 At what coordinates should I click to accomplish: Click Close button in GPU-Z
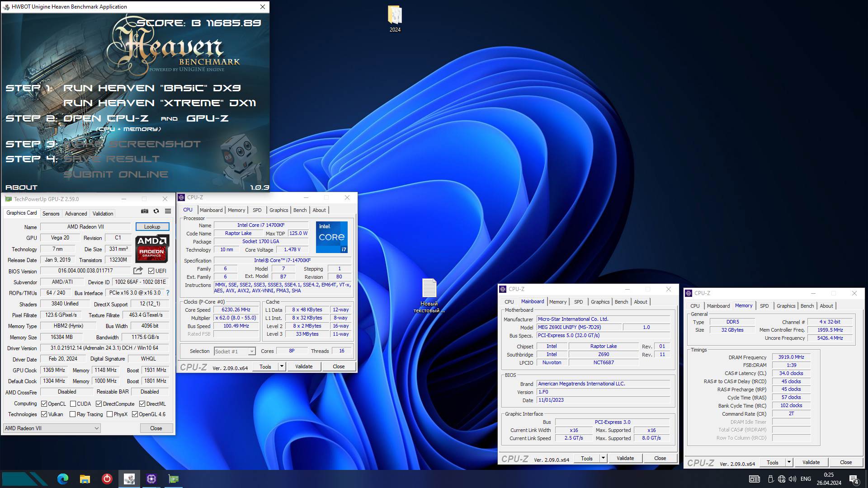pos(156,428)
